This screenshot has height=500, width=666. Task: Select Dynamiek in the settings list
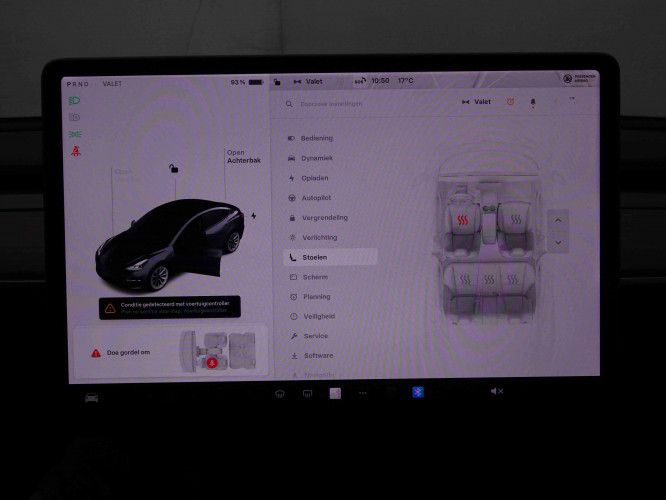pyautogui.click(x=316, y=158)
